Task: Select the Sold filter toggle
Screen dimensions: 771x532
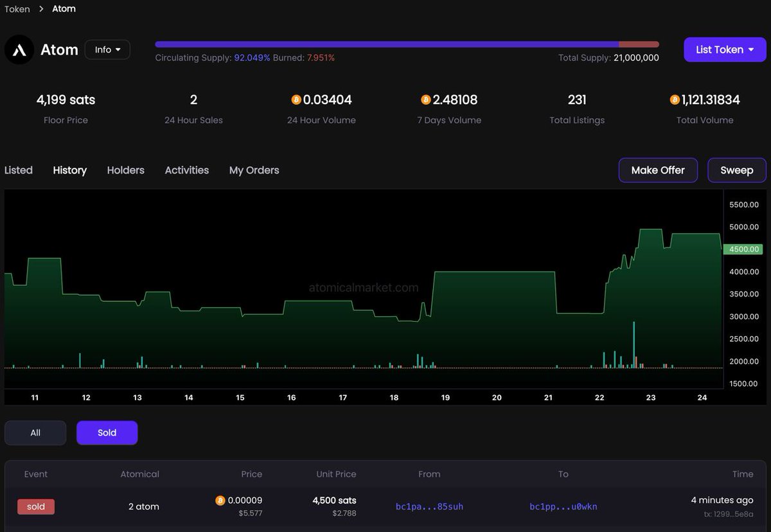Action: coord(107,433)
